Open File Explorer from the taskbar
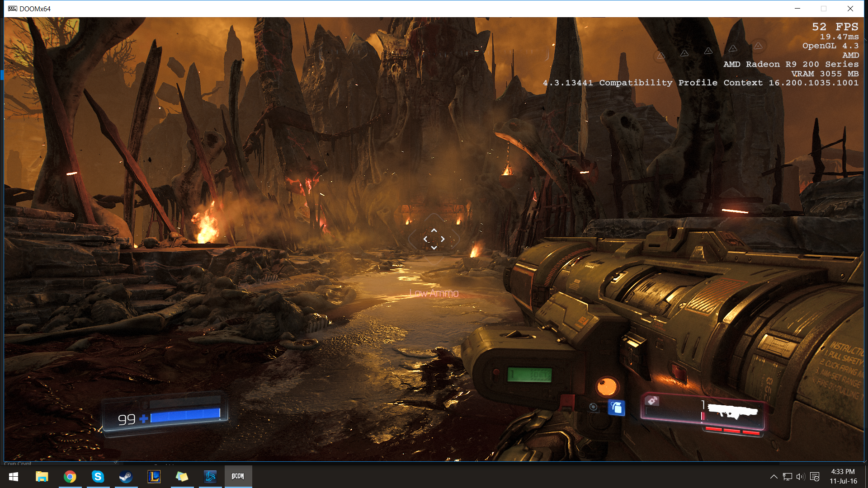 [42, 477]
